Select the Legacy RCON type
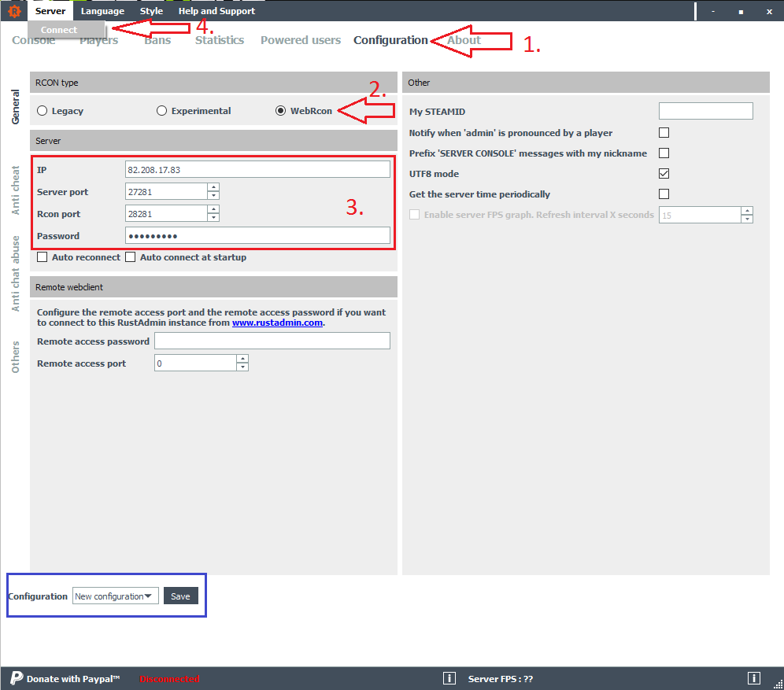 (x=42, y=111)
